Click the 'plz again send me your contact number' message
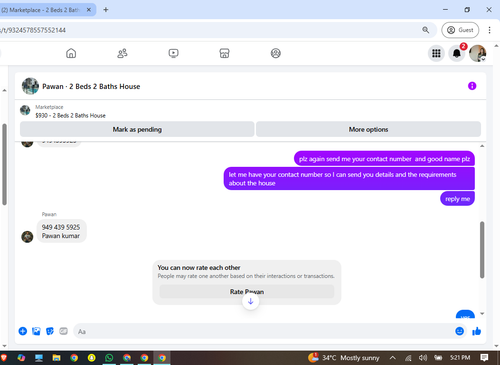 pyautogui.click(x=384, y=159)
